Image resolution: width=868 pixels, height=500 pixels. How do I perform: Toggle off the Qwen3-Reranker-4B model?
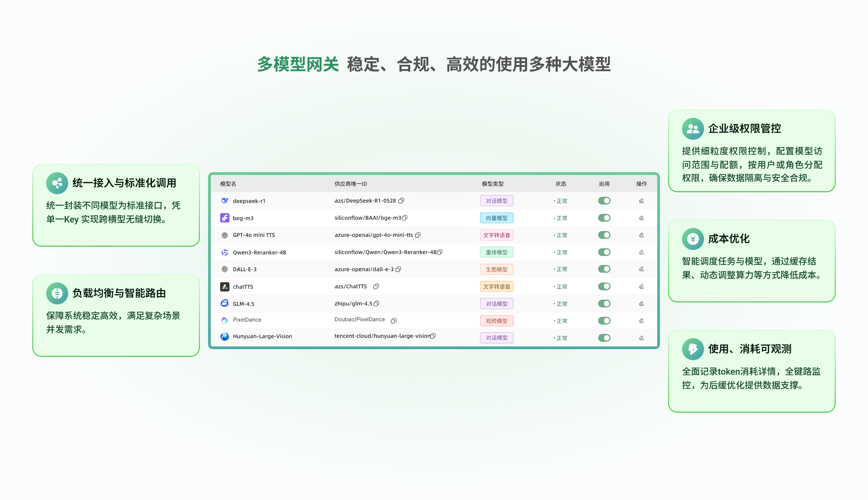pos(604,252)
